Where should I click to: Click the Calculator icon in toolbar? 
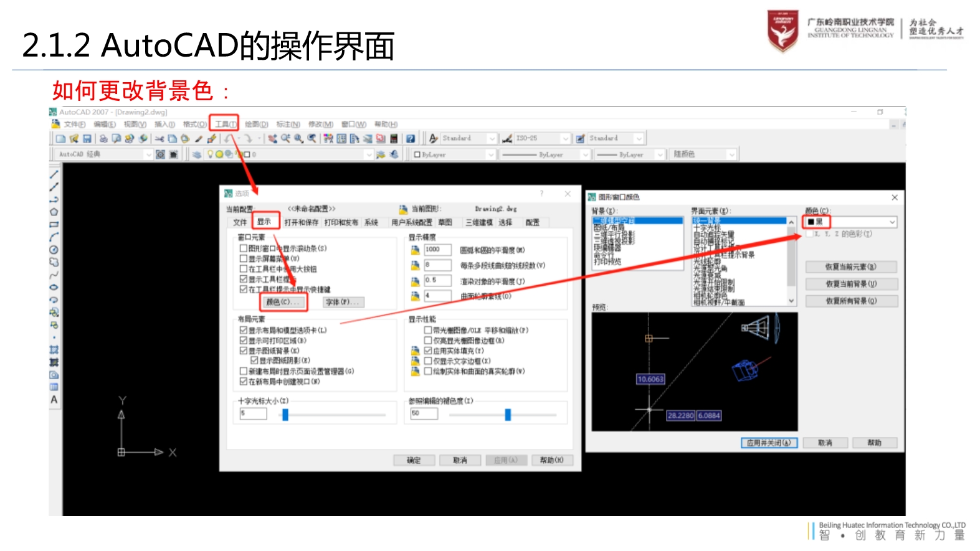[x=394, y=138]
